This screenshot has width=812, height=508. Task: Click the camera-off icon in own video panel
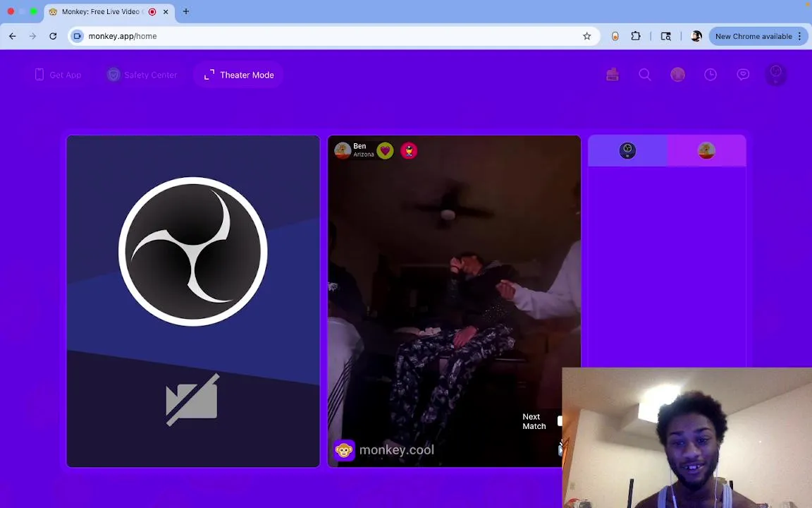pyautogui.click(x=192, y=399)
